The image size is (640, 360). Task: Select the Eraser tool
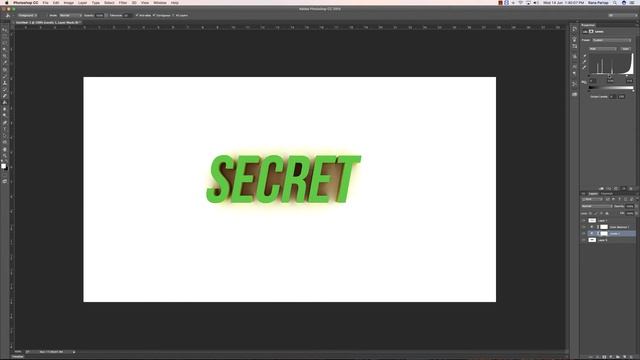(x=5, y=96)
